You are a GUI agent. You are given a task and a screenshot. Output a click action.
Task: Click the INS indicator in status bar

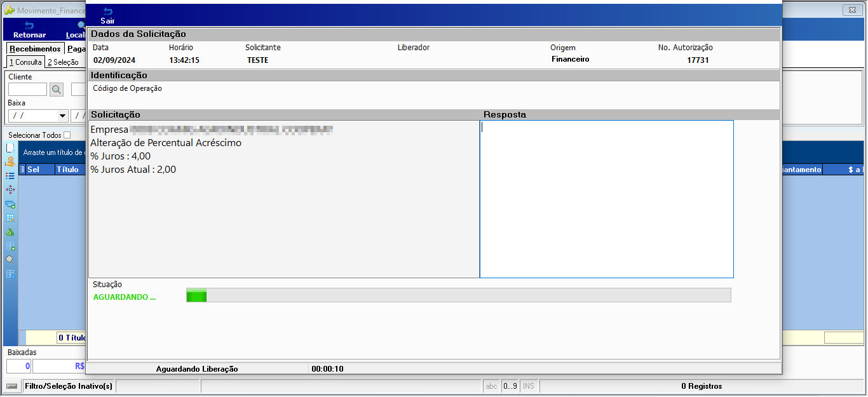coord(529,386)
